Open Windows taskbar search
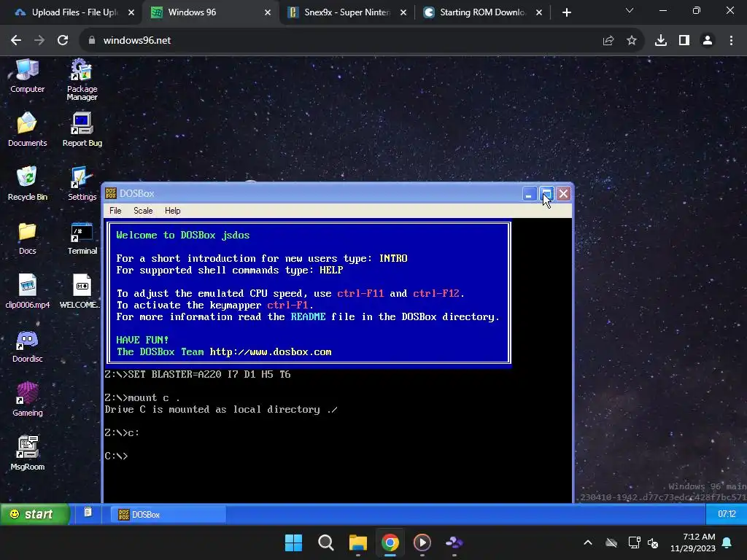This screenshot has width=747, height=560. 326,542
